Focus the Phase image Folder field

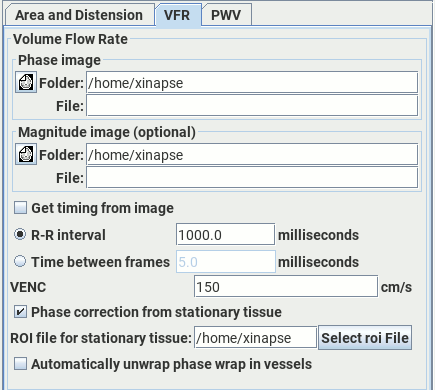(252, 82)
